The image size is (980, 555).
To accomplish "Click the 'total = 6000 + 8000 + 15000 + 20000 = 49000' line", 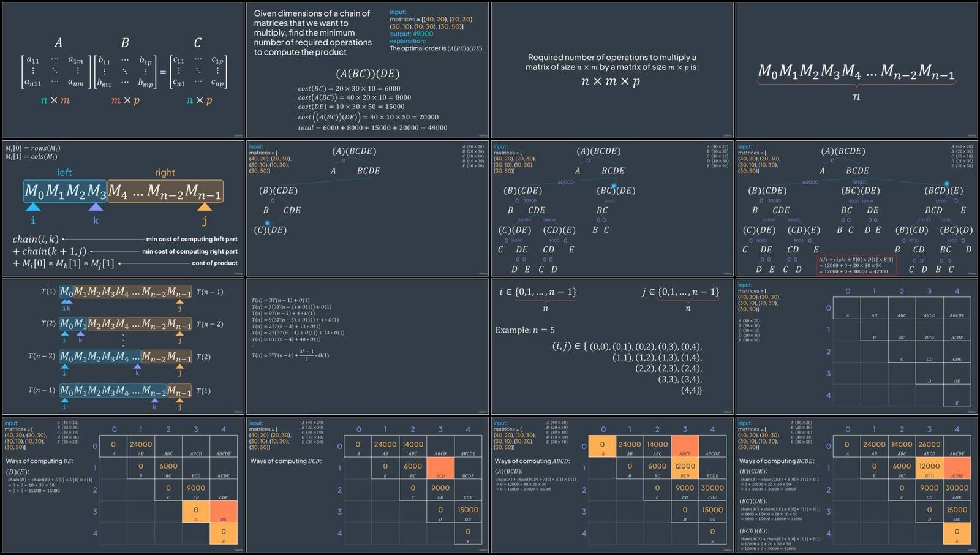I will tap(372, 127).
